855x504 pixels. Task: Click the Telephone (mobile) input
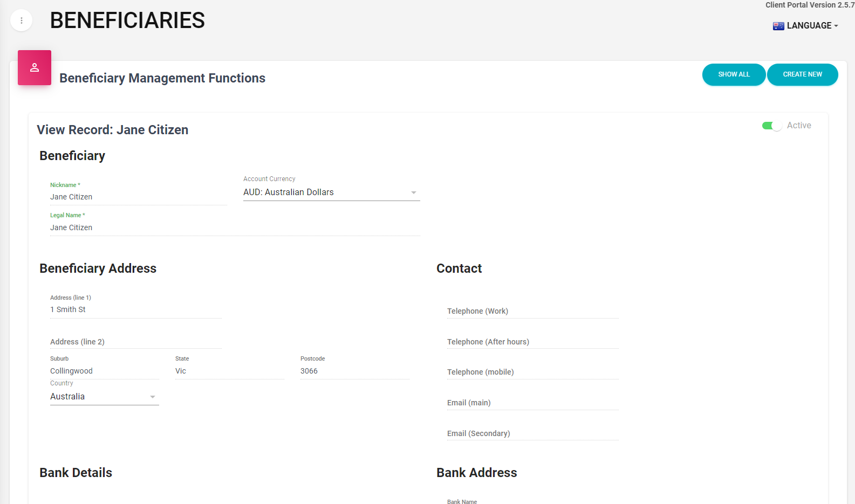pyautogui.click(x=532, y=372)
